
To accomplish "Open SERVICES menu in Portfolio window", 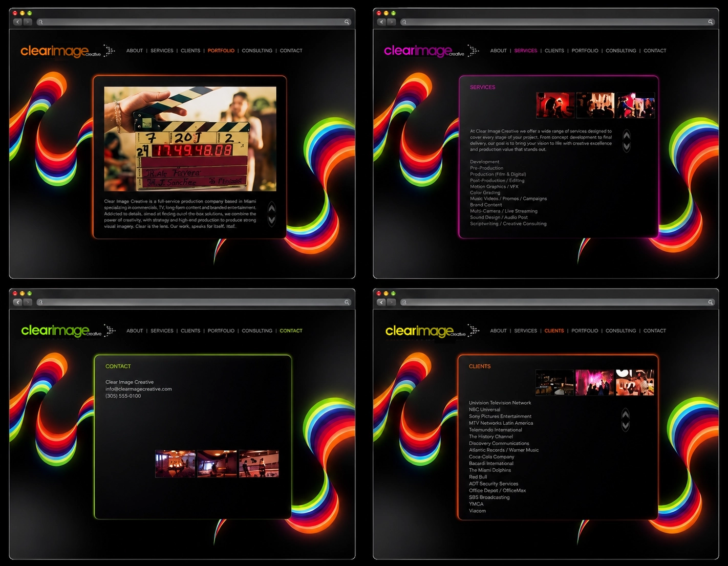I will pos(162,51).
